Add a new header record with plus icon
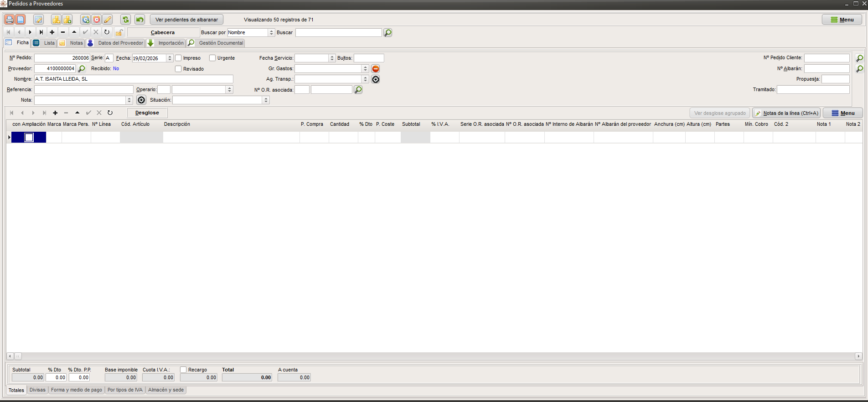This screenshot has height=402, width=868. 52,32
